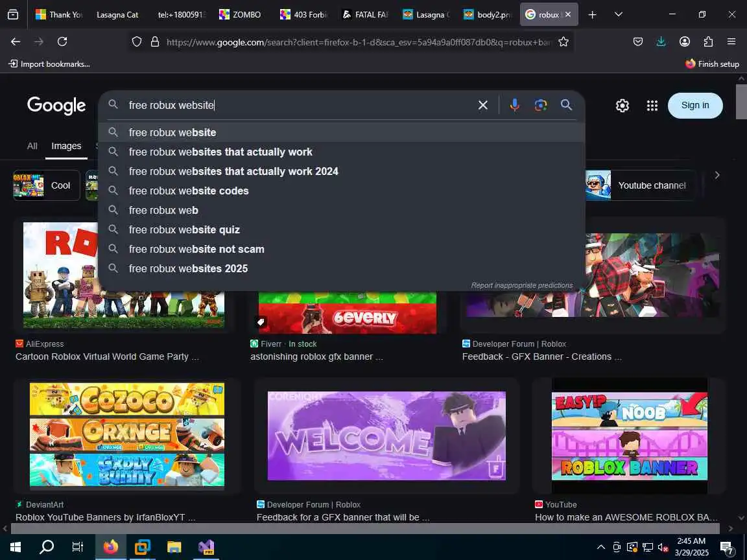Search by image with Google Lens icon

tap(541, 105)
